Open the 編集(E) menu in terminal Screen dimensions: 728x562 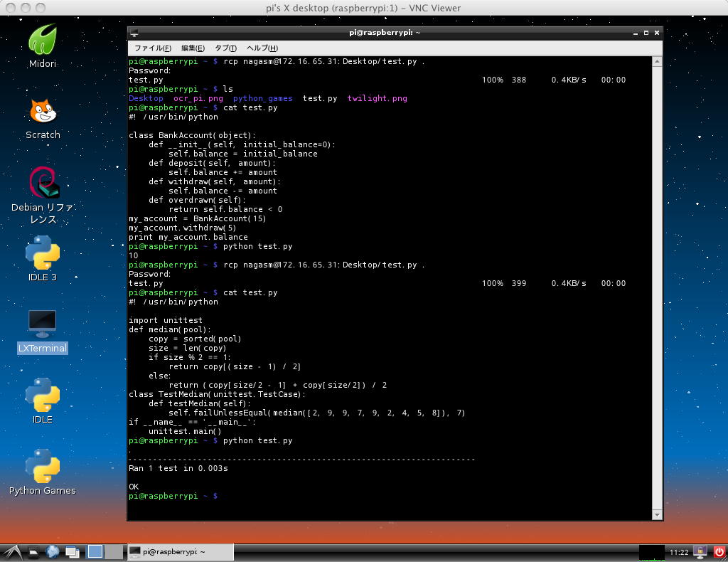(193, 48)
